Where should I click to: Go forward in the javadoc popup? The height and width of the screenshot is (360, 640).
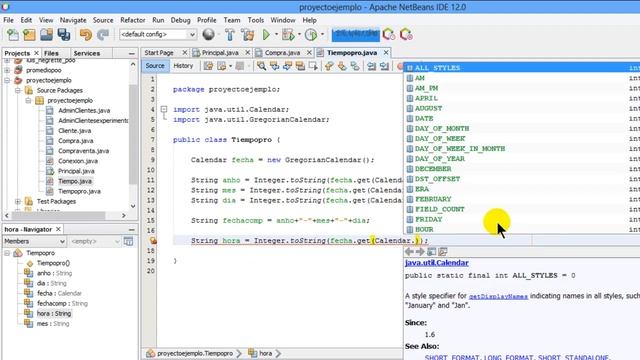(420, 252)
